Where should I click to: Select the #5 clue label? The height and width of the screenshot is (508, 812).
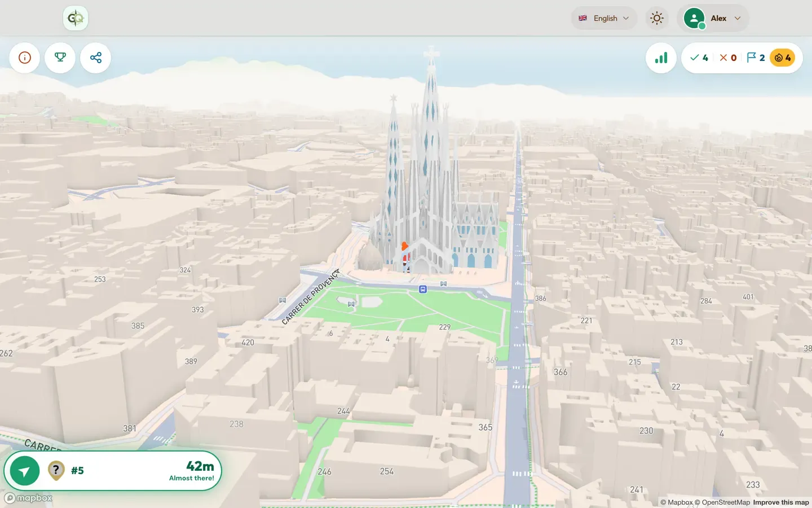[x=77, y=471]
